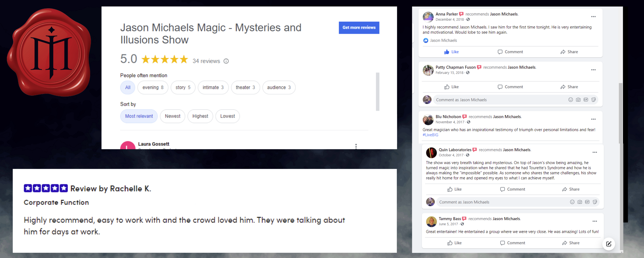Insert emoji in Quin Laboratories comment
This screenshot has width=644, height=258.
[572, 202]
